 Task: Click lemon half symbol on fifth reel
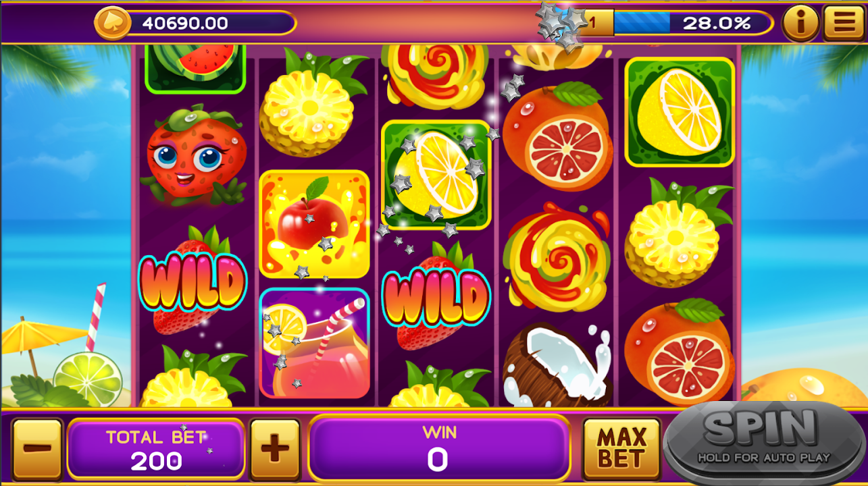pos(680,112)
